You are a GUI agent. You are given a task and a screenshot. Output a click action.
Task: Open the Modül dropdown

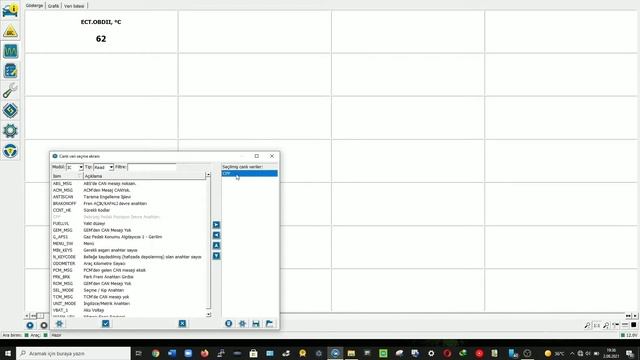(75, 167)
